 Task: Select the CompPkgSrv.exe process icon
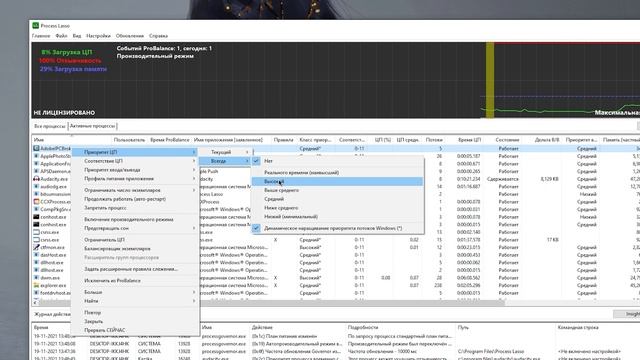point(36,209)
